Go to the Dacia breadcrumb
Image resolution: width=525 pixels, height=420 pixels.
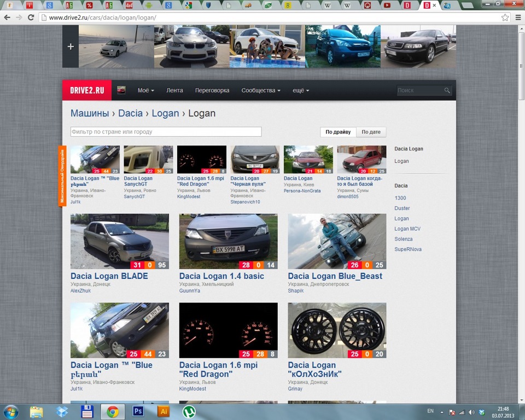130,113
